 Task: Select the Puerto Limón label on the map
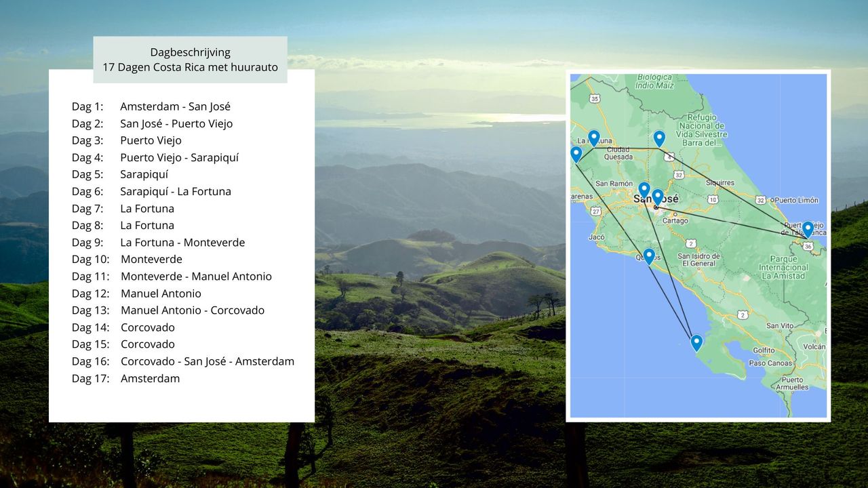[x=797, y=200]
